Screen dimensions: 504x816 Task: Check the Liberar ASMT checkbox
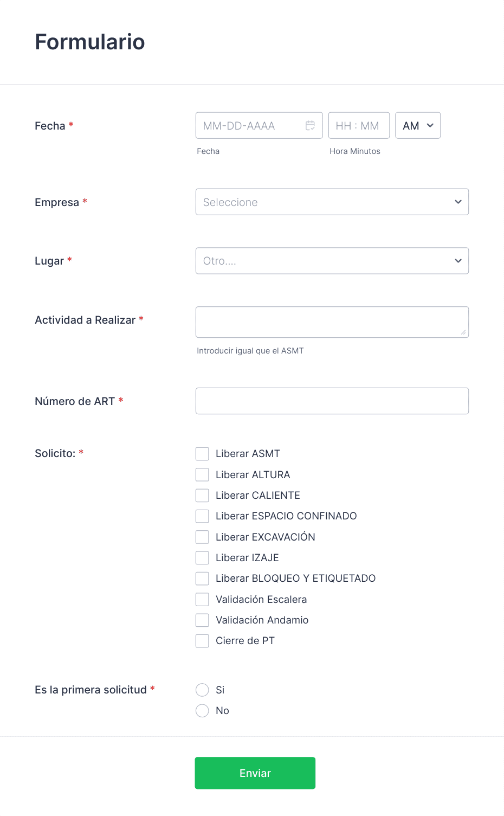click(202, 454)
